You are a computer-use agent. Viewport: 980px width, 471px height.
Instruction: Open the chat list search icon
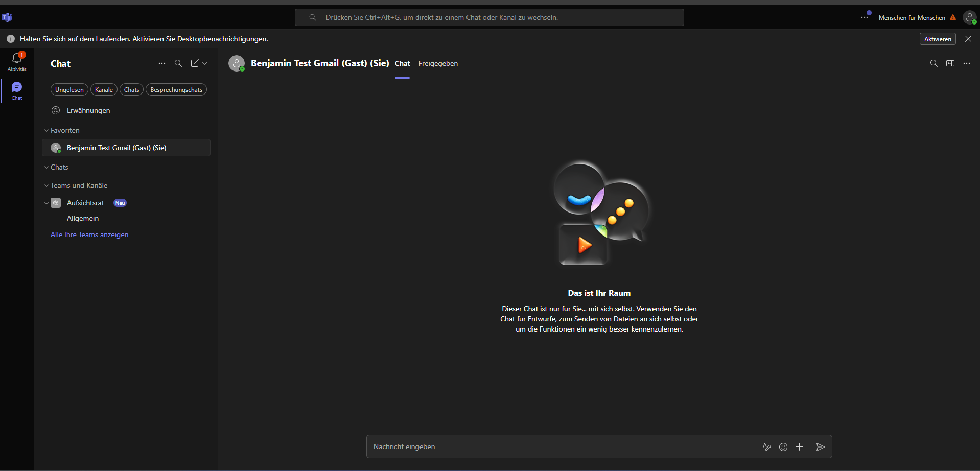(178, 63)
